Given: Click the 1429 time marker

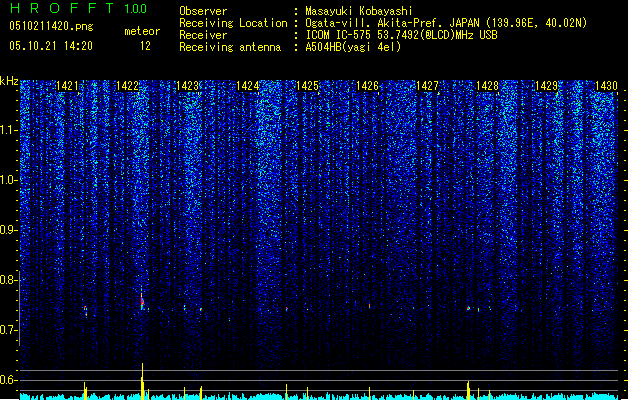Looking at the screenshot, I should (x=547, y=86).
